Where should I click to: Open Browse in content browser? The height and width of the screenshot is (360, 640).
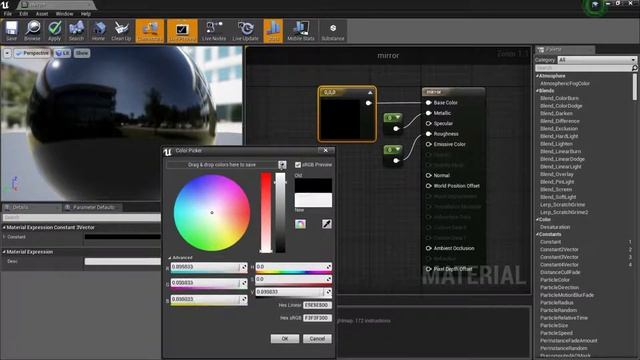(x=32, y=31)
